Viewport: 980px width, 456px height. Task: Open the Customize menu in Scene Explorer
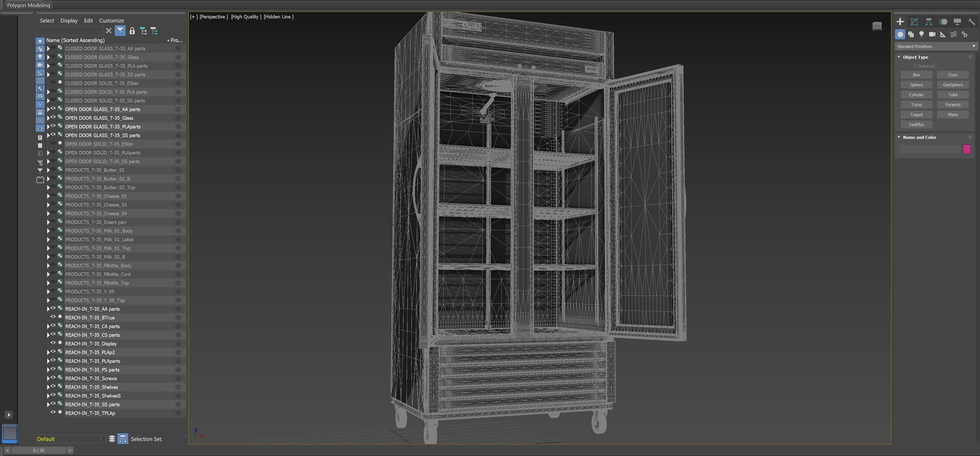point(111,20)
